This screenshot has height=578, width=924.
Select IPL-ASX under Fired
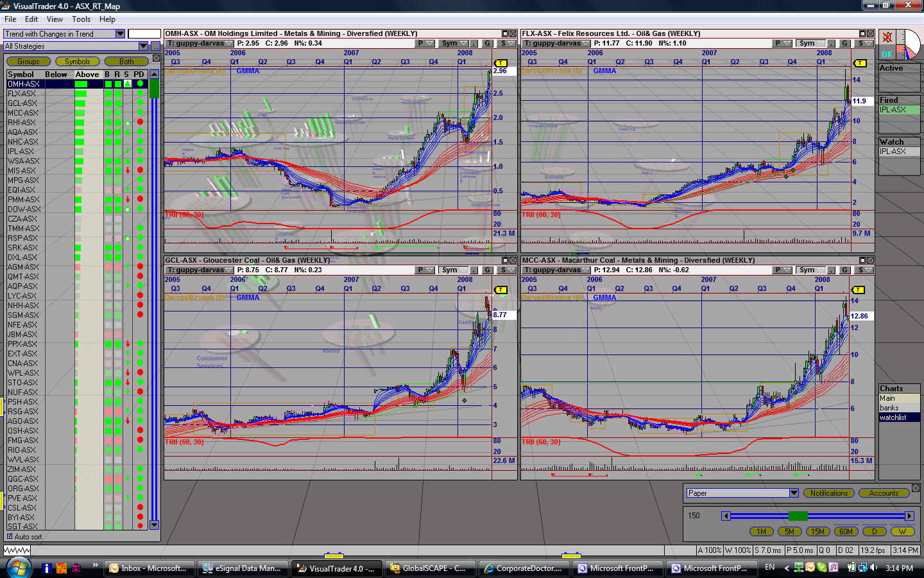pyautogui.click(x=898, y=110)
